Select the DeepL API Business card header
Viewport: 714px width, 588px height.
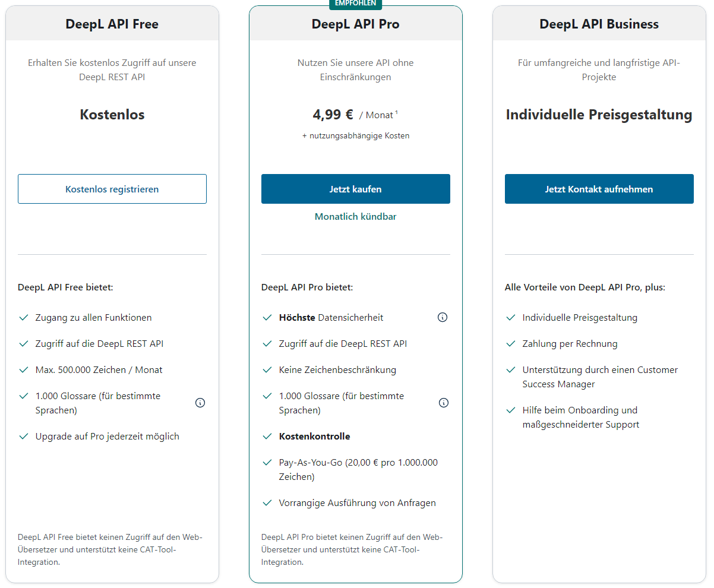coord(599,24)
